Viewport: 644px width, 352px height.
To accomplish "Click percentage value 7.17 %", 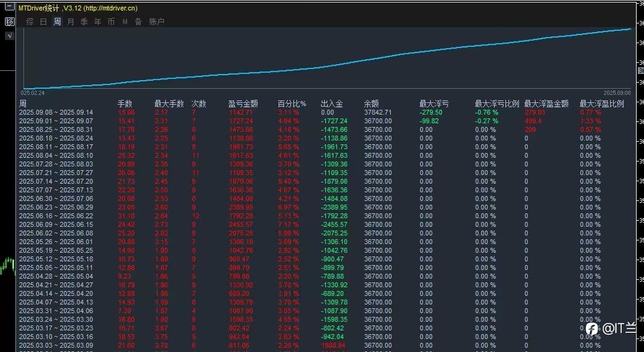I will [x=288, y=224].
